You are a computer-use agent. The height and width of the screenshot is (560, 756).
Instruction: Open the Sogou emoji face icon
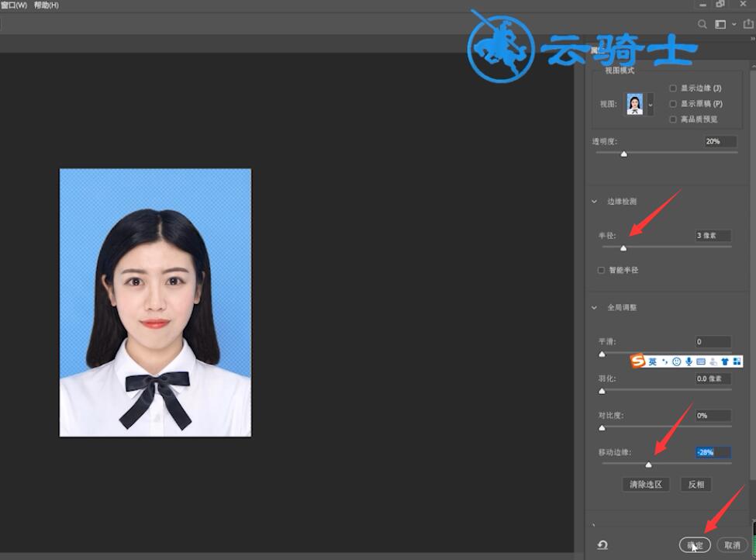(676, 361)
